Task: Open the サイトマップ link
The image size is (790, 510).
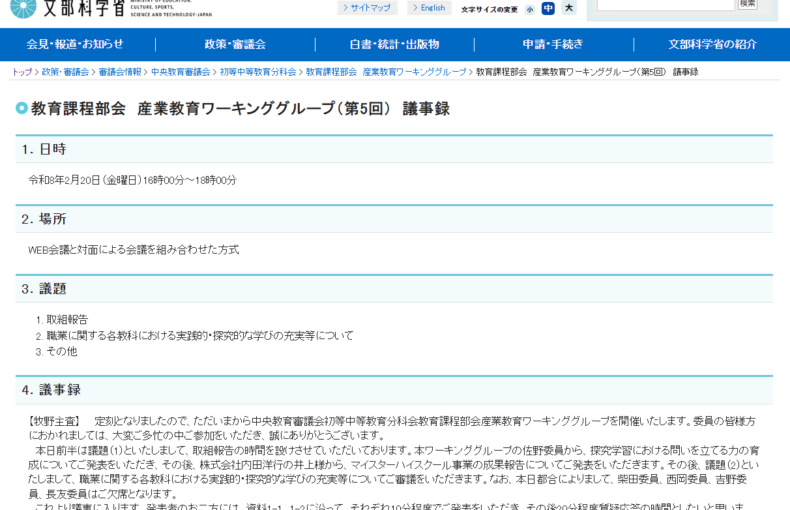Action: click(368, 8)
